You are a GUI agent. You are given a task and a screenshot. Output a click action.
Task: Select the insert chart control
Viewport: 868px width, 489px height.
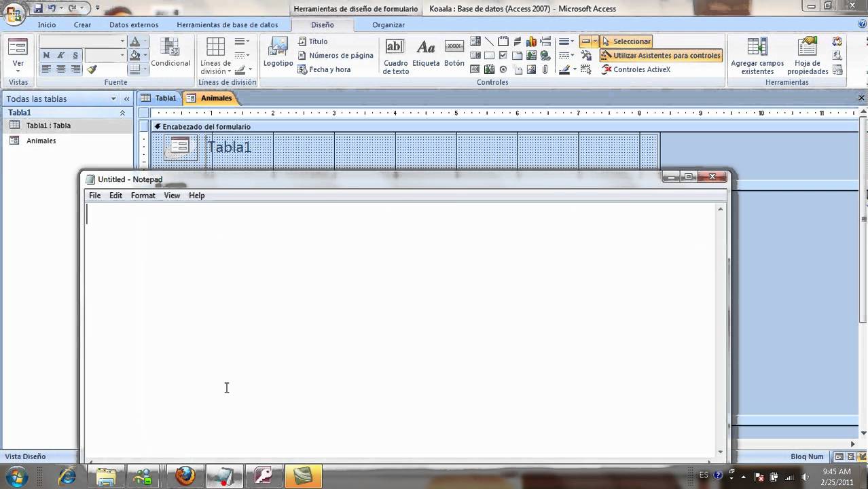[x=531, y=41]
